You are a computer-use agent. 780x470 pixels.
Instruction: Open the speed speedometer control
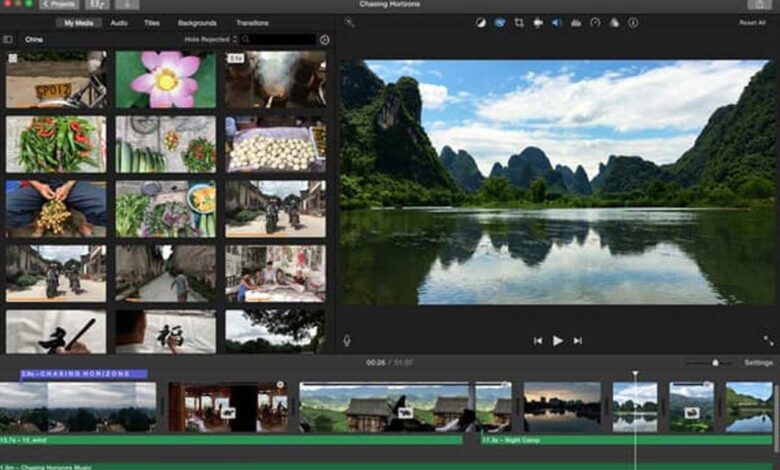(595, 22)
